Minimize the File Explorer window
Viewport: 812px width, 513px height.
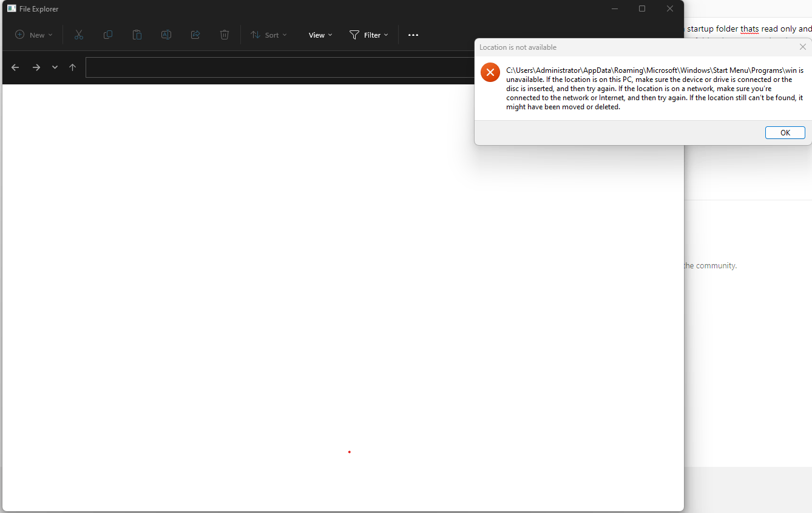click(x=615, y=9)
